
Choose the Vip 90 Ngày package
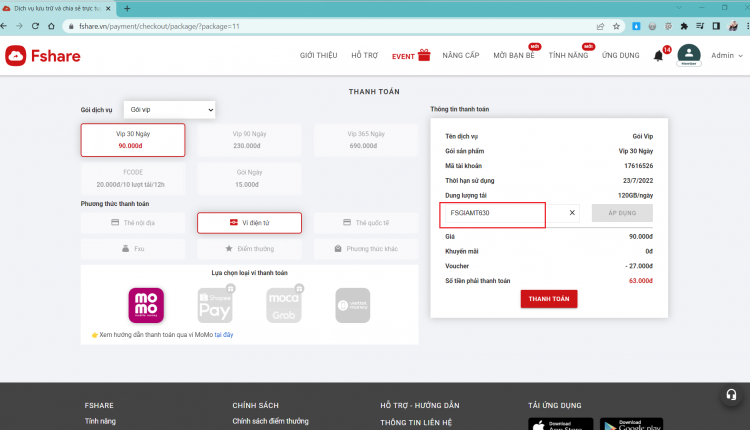click(249, 140)
